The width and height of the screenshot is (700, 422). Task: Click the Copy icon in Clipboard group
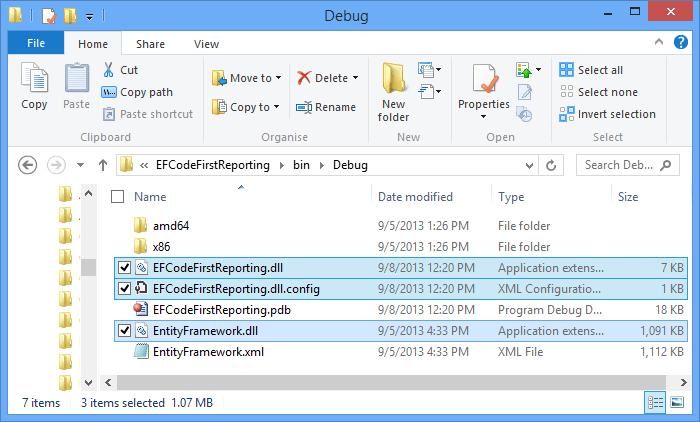tap(34, 80)
